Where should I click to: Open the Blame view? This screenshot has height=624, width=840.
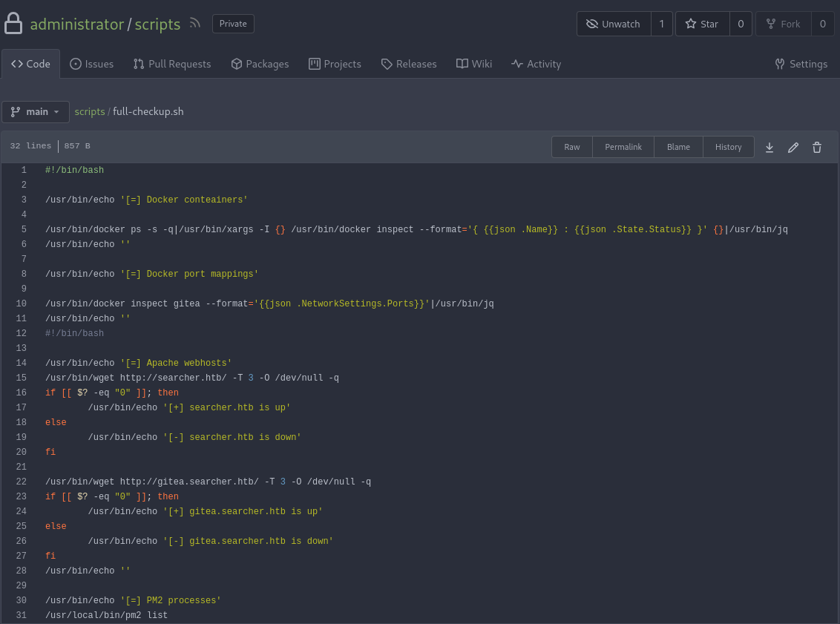678,148
